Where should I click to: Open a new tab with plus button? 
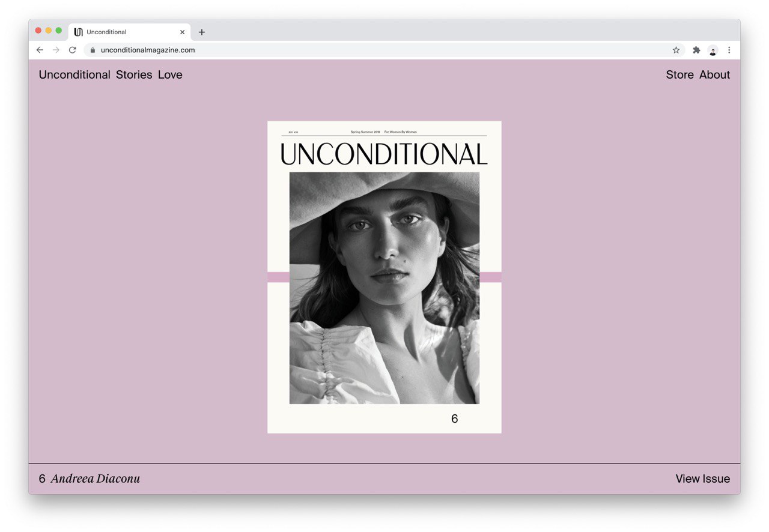tap(201, 32)
